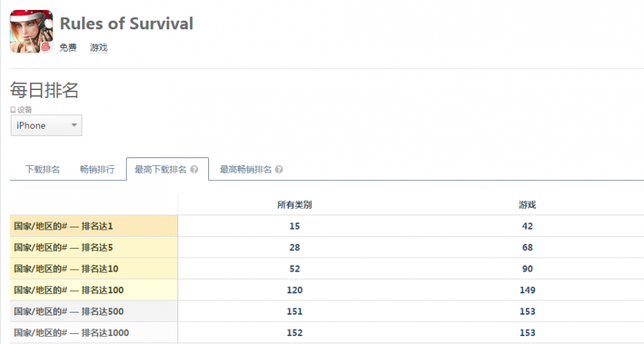Screen dimensions: 644x344
Task: Click value 42 in the 游戏 column
Action: [527, 226]
